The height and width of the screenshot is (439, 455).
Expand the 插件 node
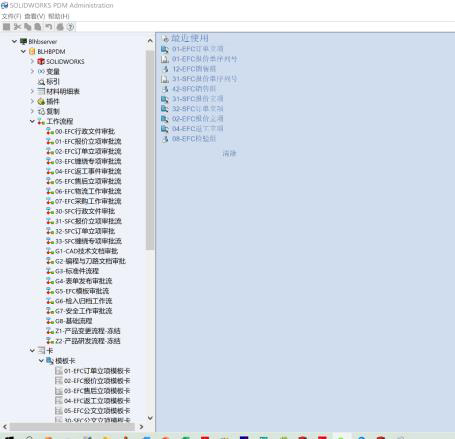[x=32, y=101]
